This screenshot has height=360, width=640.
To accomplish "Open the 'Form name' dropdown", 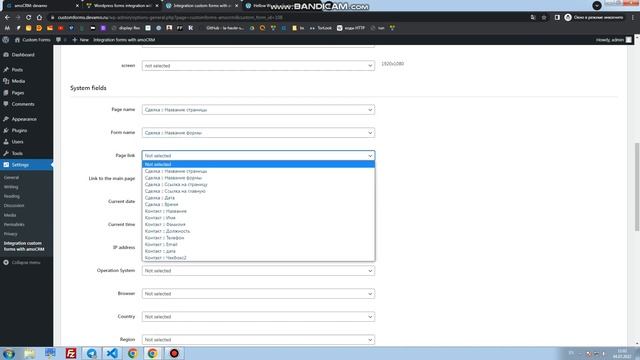I will pos(258,133).
